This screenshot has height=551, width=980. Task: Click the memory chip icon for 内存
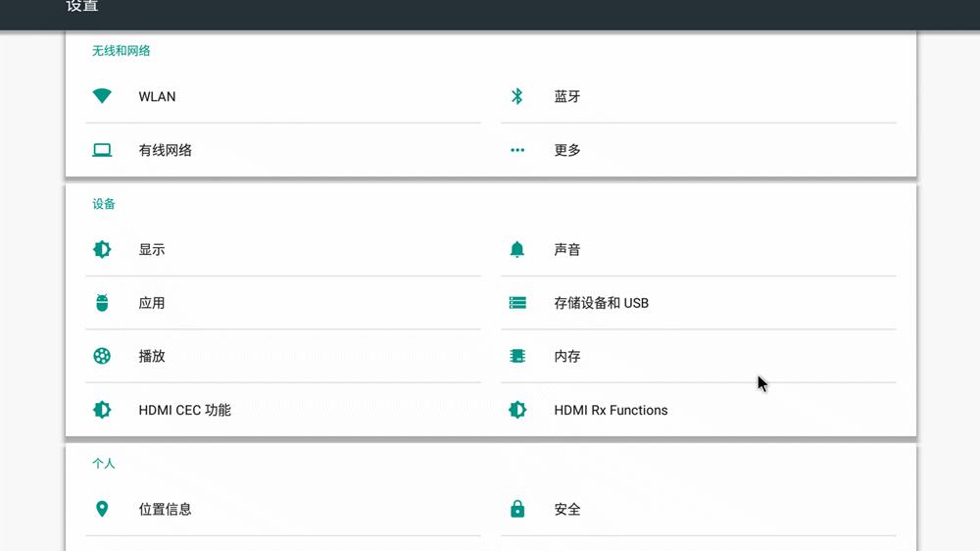[x=517, y=356]
